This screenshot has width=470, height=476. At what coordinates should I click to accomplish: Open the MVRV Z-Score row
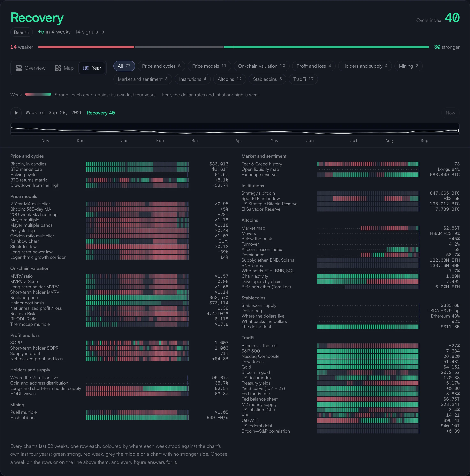coord(119,281)
